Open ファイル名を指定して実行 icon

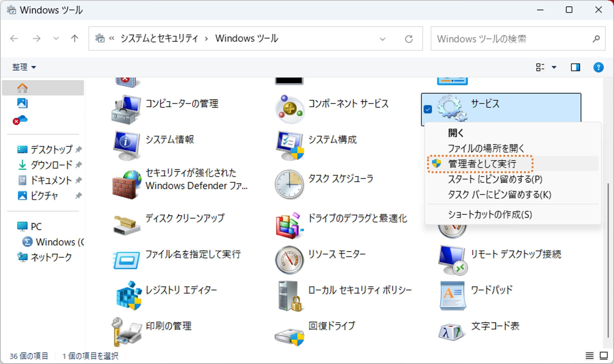point(126,260)
